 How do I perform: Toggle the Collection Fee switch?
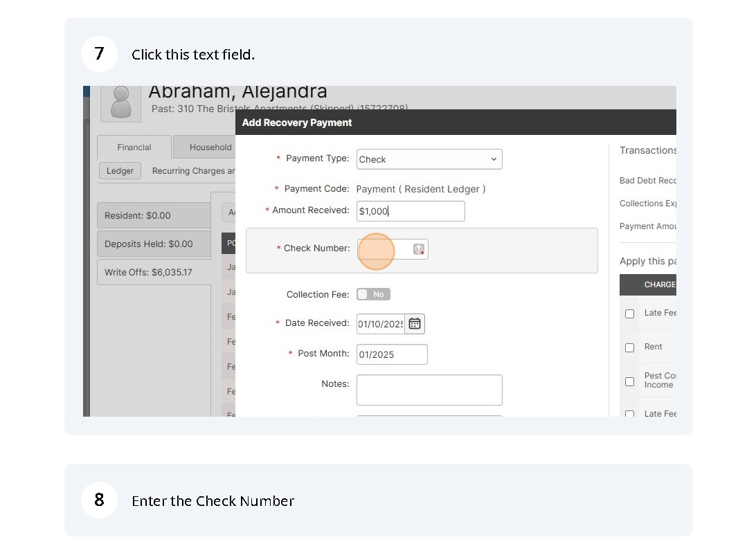[373, 294]
